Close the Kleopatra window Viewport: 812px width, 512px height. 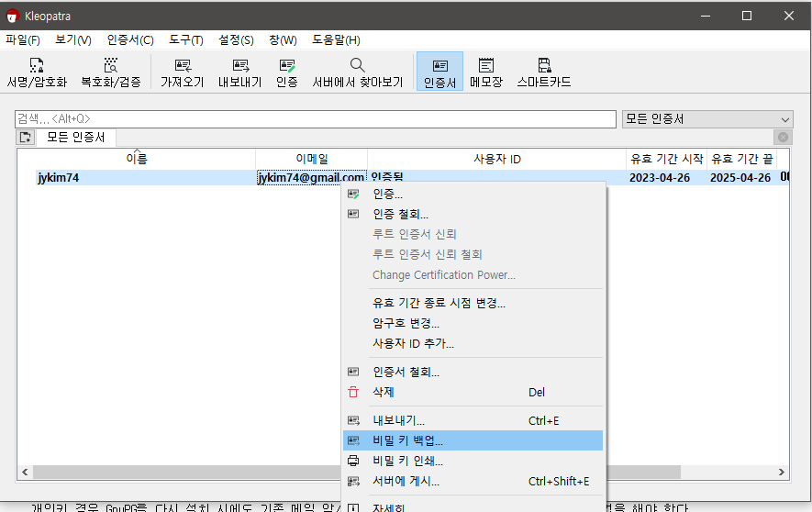click(789, 16)
